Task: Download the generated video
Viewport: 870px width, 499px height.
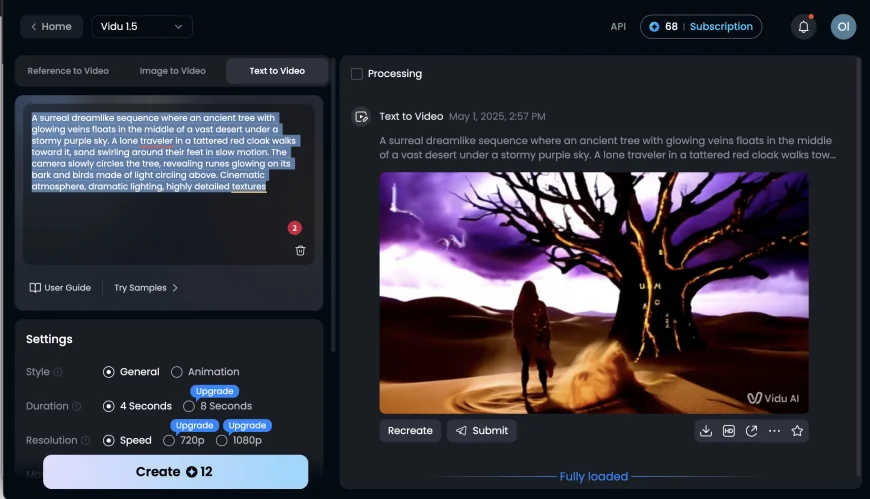Action: [x=706, y=431]
